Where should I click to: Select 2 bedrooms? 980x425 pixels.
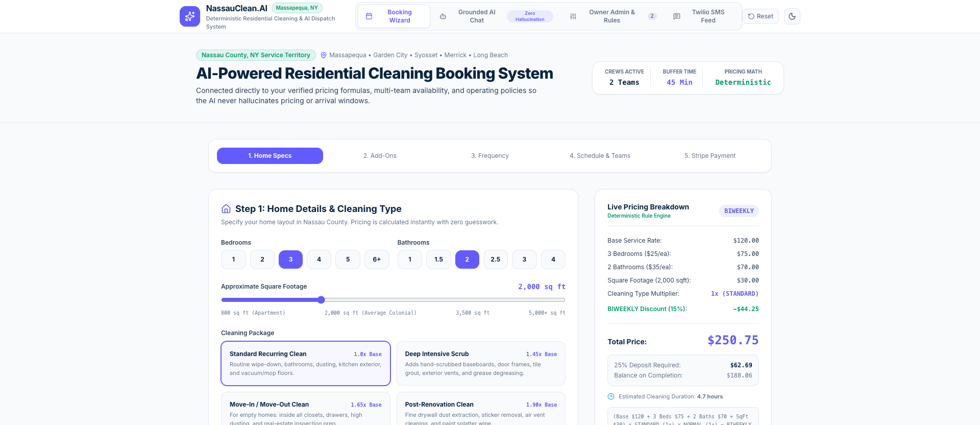pyautogui.click(x=262, y=259)
